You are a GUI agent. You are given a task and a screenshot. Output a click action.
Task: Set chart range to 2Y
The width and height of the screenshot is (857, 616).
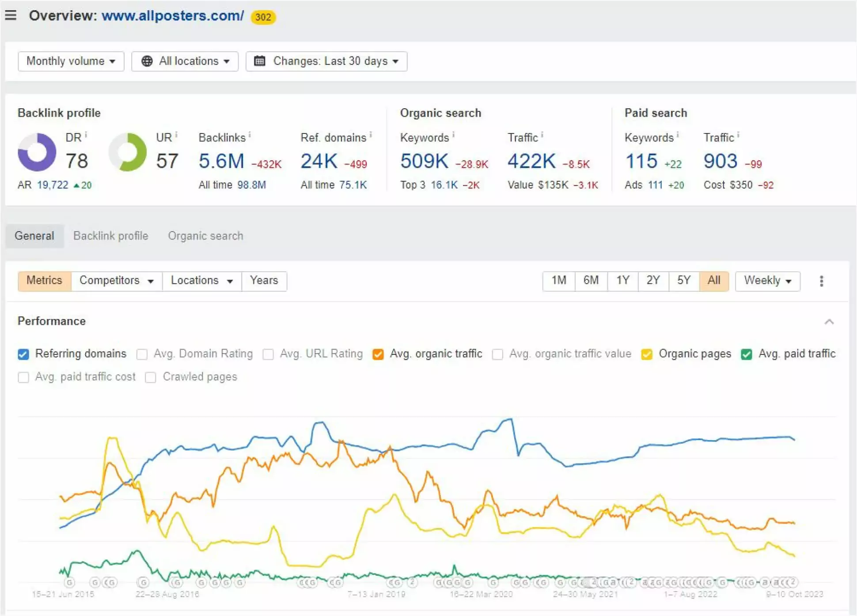click(x=653, y=281)
